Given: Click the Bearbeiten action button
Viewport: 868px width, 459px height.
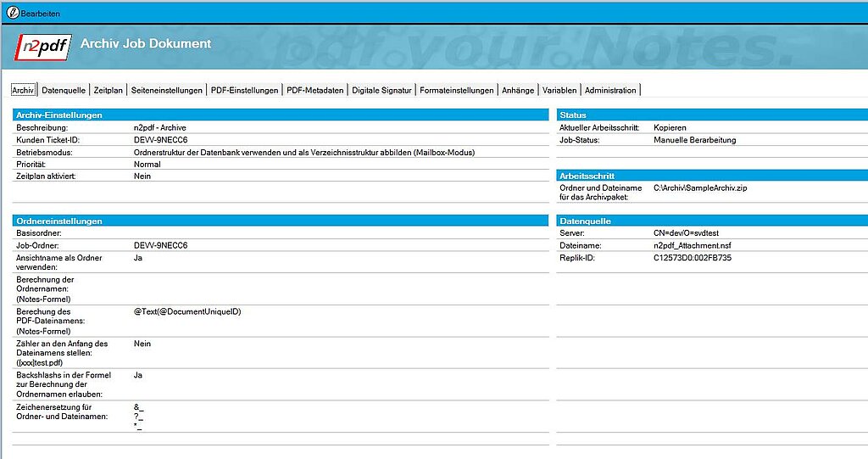Looking at the screenshot, I should pos(33,14).
